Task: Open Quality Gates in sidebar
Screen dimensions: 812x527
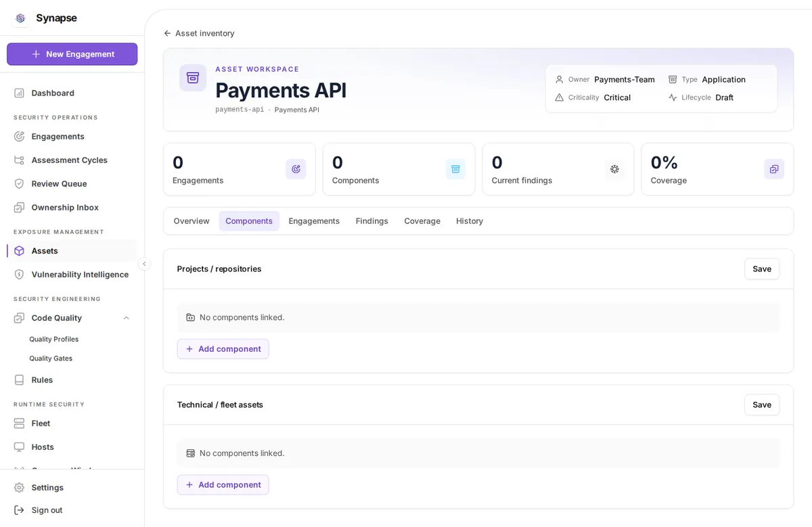Action: [x=51, y=359]
